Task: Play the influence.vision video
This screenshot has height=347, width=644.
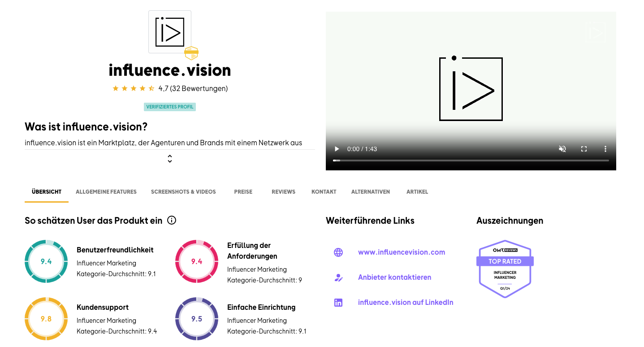Action: pos(337,149)
